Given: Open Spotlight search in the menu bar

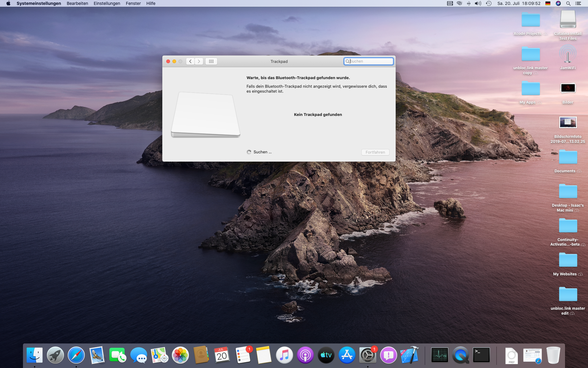Looking at the screenshot, I should click(x=568, y=3).
